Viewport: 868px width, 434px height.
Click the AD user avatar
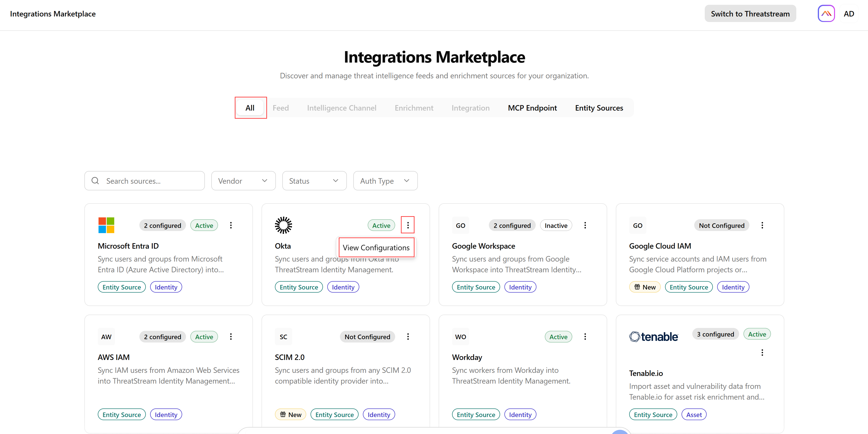pos(849,13)
